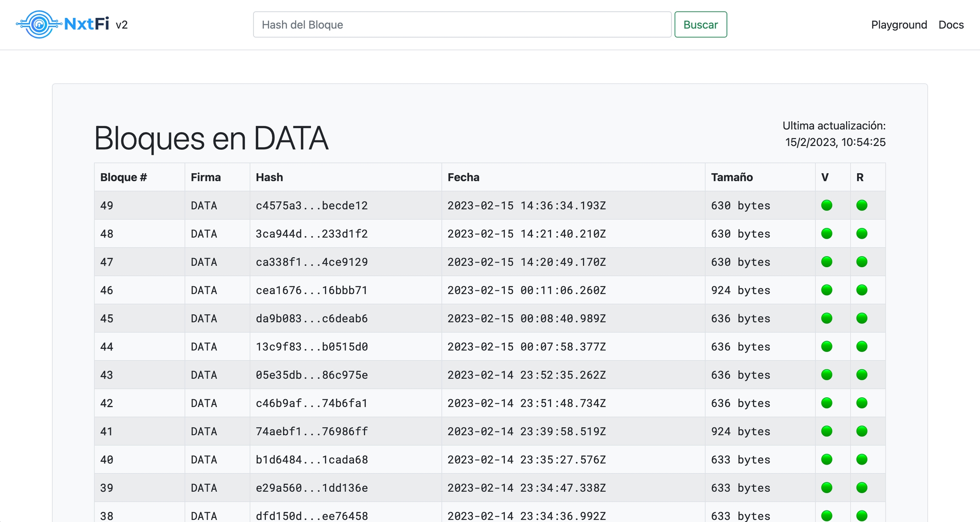Click the NxtFi brand name text
The width and height of the screenshot is (980, 522).
[86, 24]
